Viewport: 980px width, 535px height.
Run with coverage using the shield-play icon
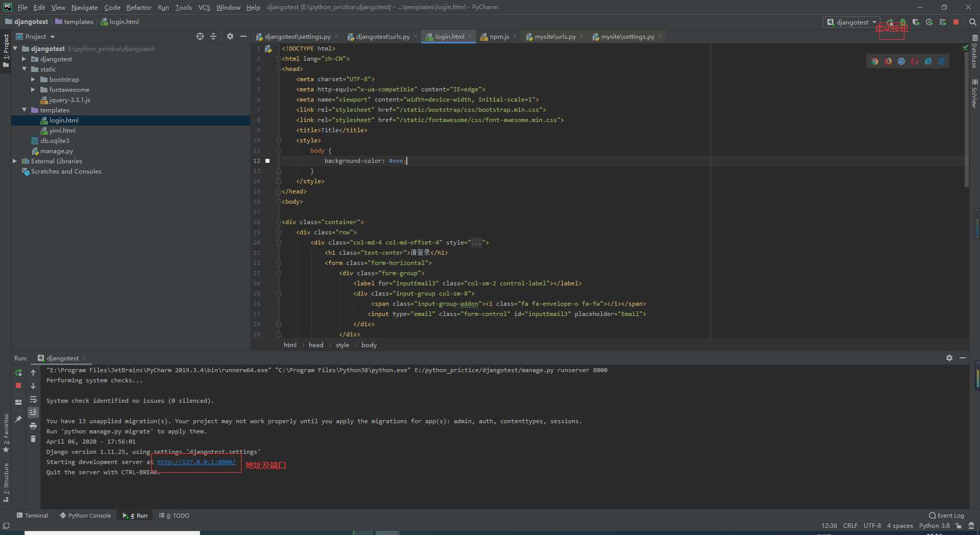point(916,22)
